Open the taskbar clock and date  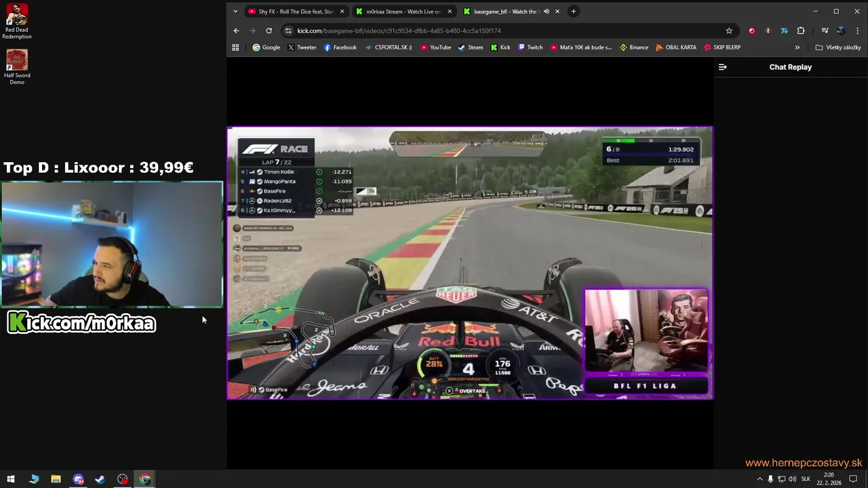coord(829,479)
